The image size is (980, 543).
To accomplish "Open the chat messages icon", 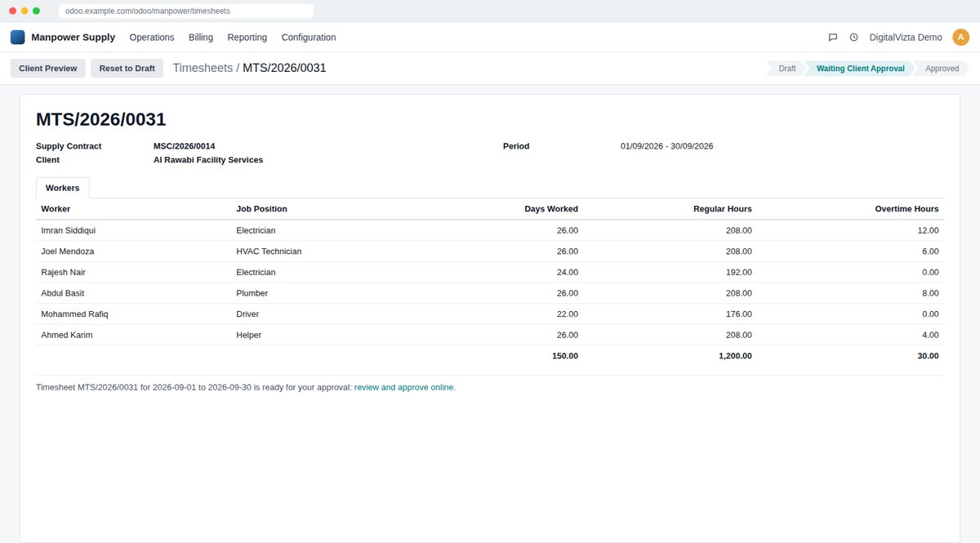I will click(833, 38).
